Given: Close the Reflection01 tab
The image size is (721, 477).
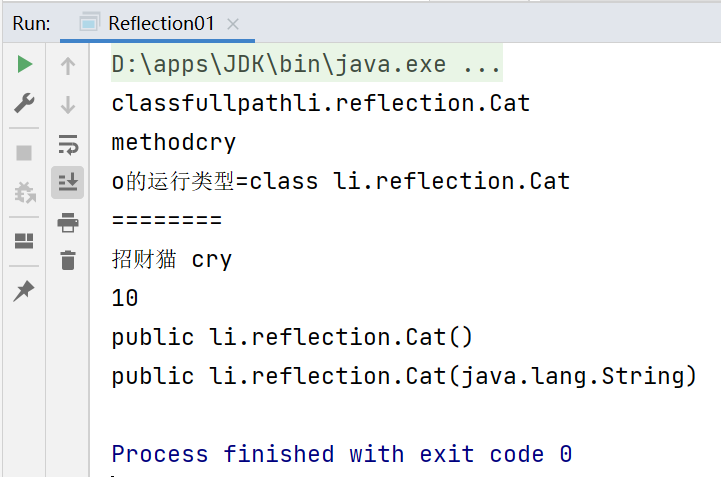Looking at the screenshot, I should (233, 24).
